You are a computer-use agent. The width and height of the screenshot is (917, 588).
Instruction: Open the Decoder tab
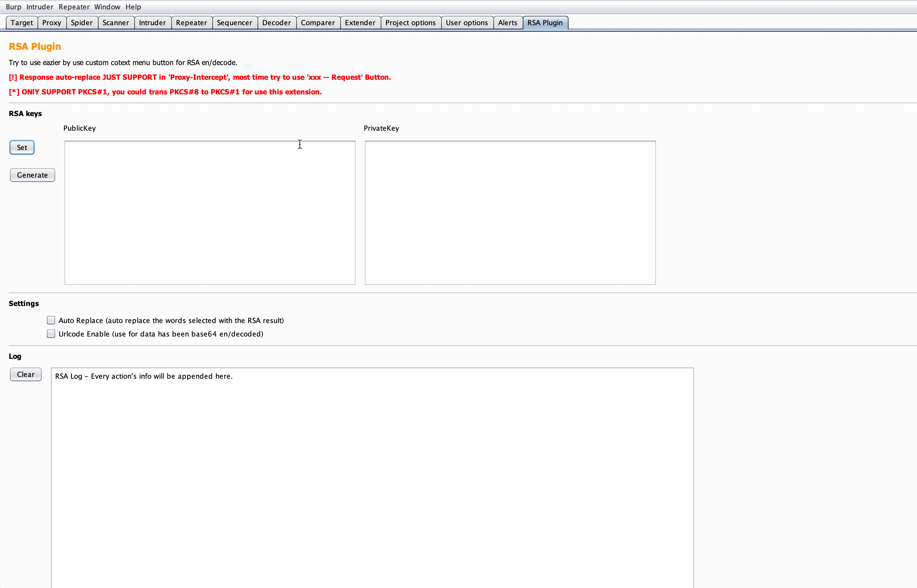coord(277,23)
